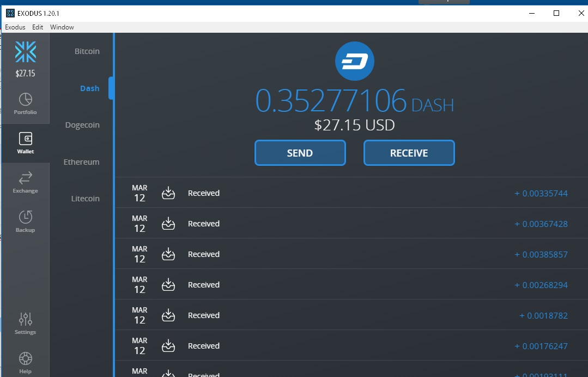Click amount + 0.00176247
This screenshot has height=377, width=588.
pos(541,346)
